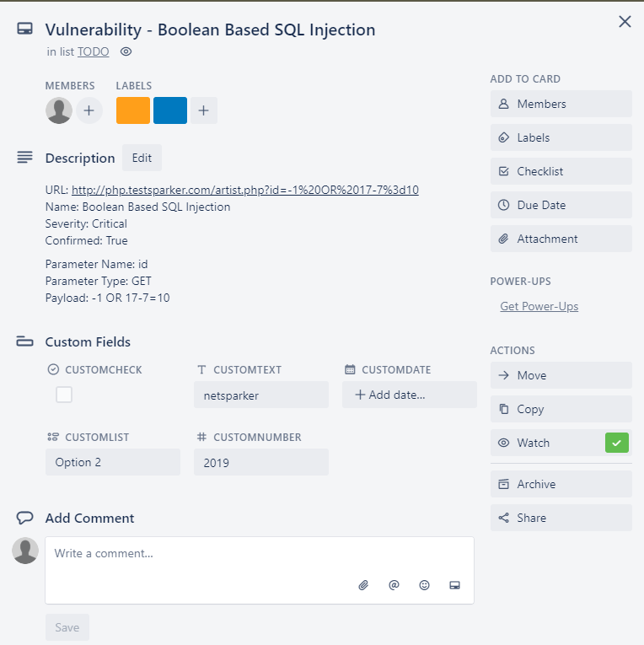Close the card with the X icon

[x=625, y=22]
